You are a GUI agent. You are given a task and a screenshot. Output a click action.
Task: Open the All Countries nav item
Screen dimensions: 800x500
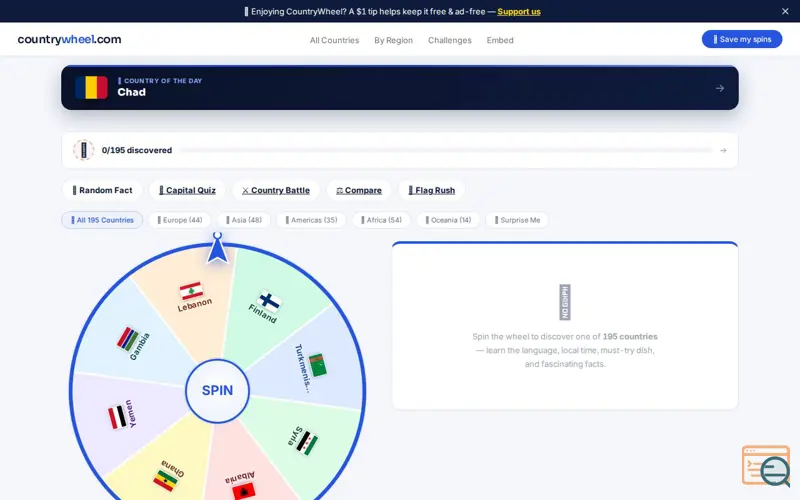[334, 40]
